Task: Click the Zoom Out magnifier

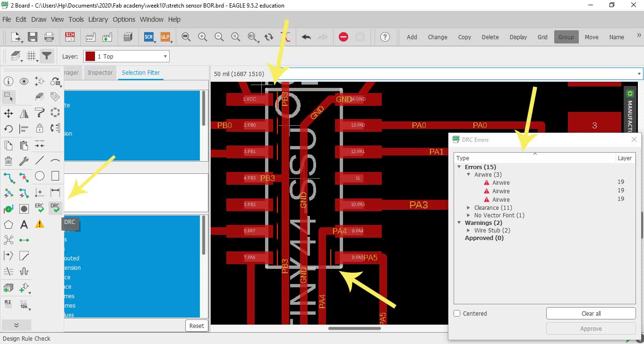Action: coord(219,37)
